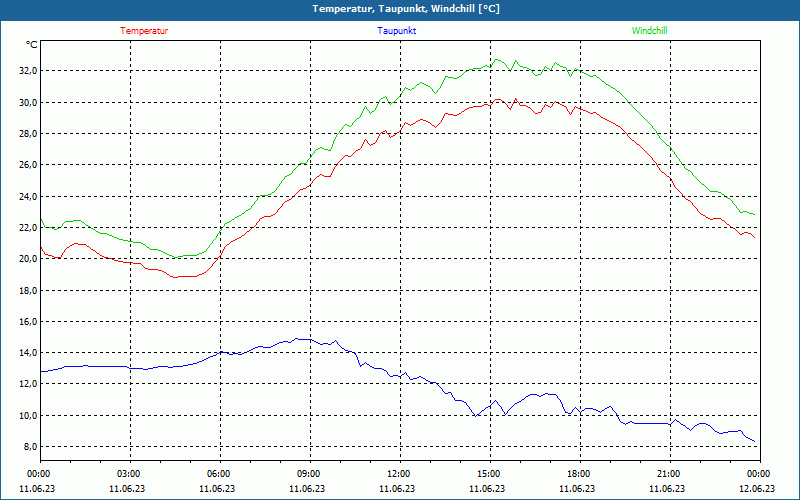
Task: Click the 21:00 time axis label
Action: (667, 474)
